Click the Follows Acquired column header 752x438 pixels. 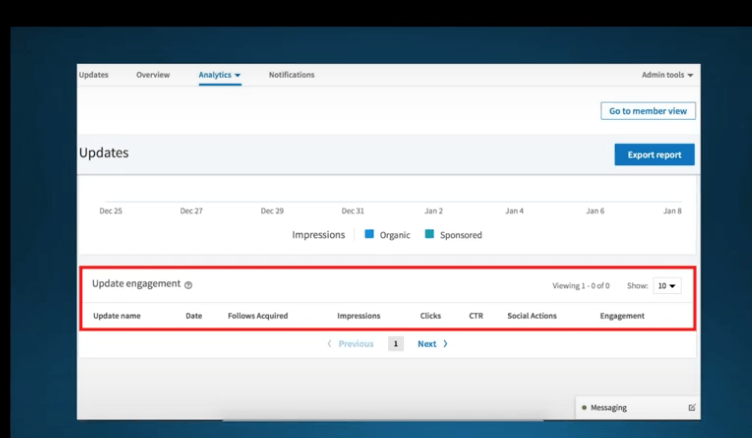tap(258, 316)
